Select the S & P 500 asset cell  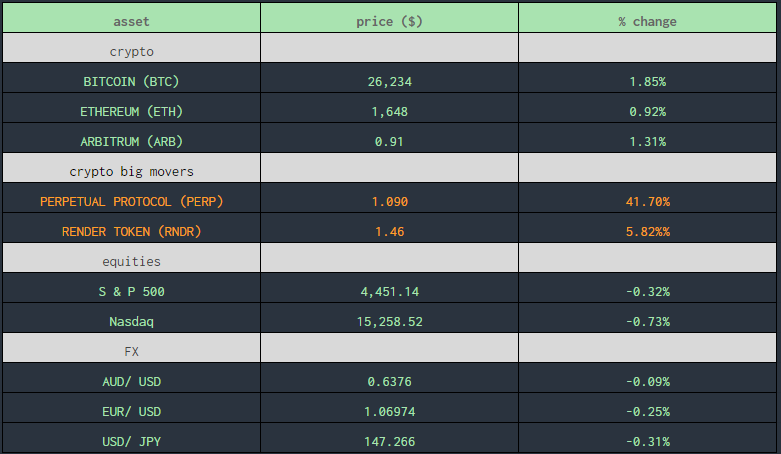coord(131,288)
